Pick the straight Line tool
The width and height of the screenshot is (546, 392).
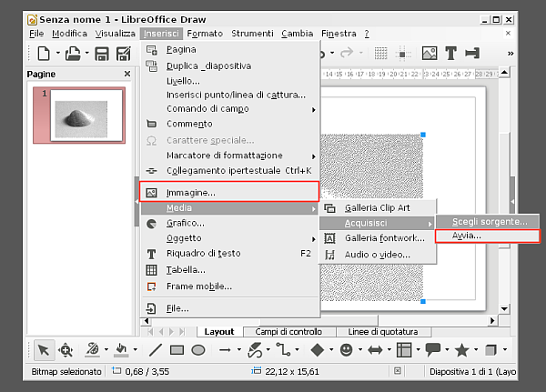[156, 349]
